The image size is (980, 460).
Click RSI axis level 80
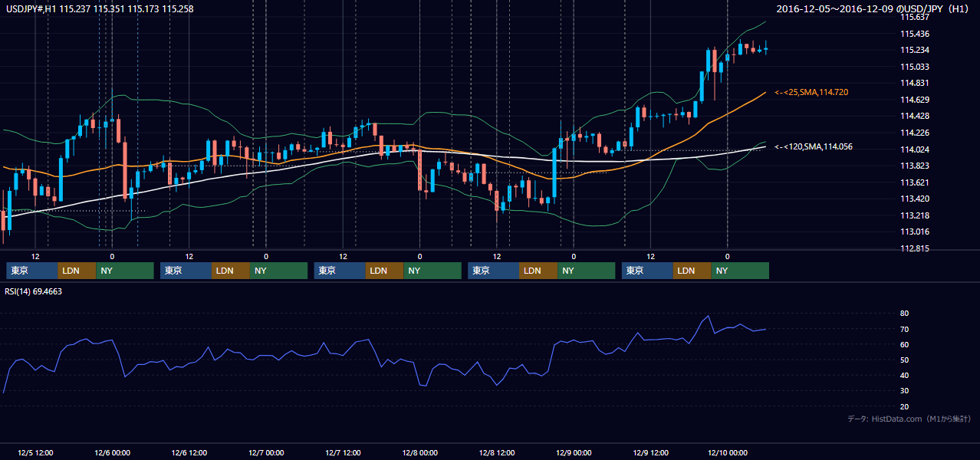[x=905, y=314]
